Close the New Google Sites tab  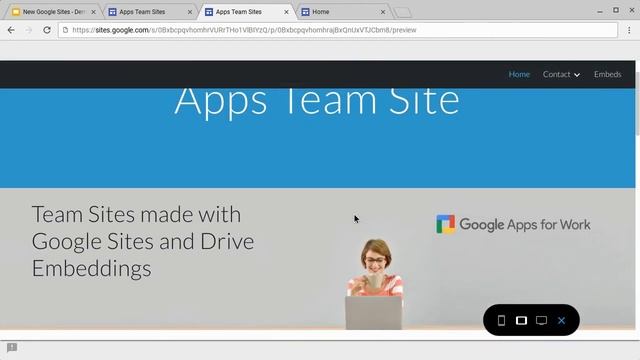point(93,12)
